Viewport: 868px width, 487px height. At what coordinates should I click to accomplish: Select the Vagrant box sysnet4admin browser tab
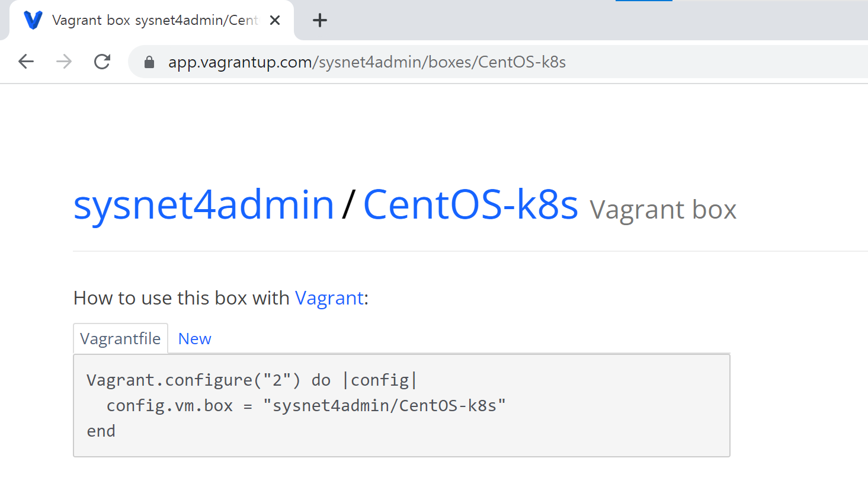pyautogui.click(x=152, y=20)
